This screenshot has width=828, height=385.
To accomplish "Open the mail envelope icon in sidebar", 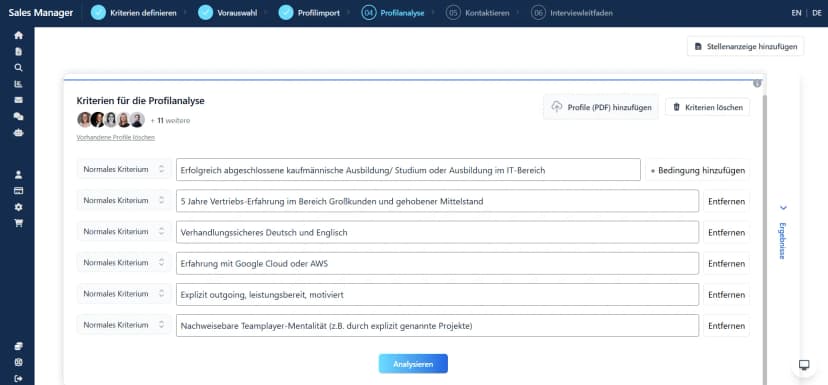I will 18,100.
